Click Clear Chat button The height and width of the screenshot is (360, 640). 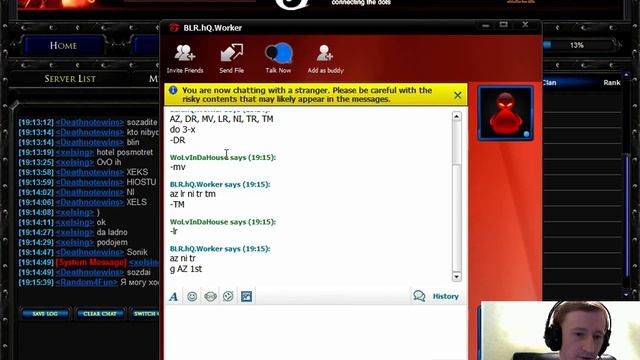100,313
